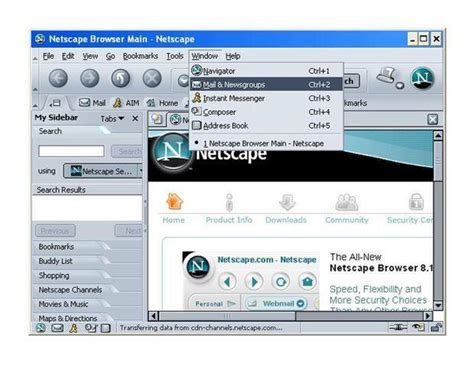
Task: Choose Instant Messenger from Window menu
Action: tap(266, 98)
